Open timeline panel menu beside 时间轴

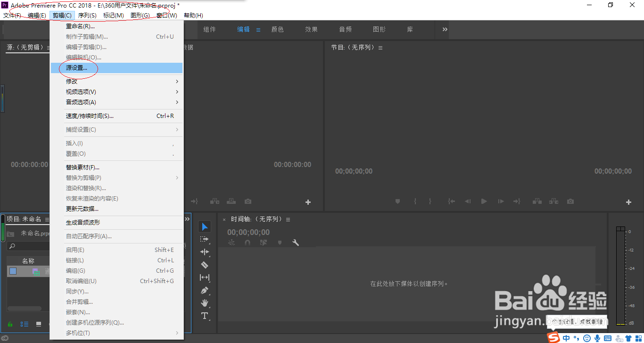click(x=288, y=219)
